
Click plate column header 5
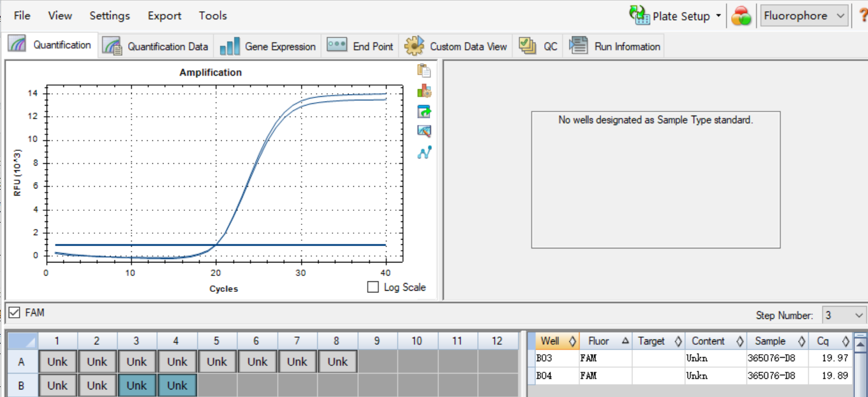click(217, 341)
